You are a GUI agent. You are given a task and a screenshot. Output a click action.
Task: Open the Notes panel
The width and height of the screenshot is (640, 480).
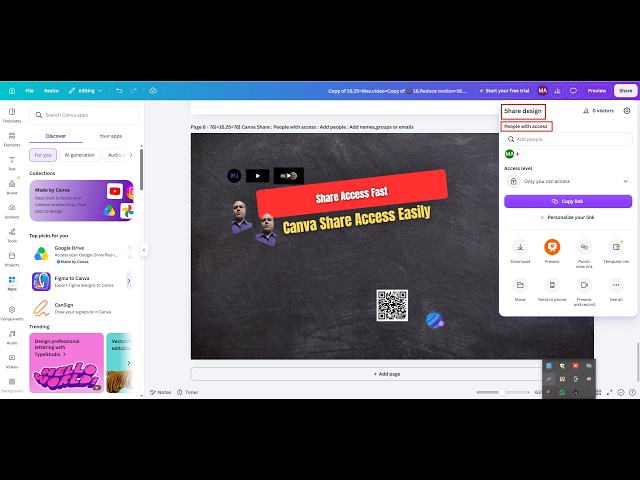coord(160,392)
